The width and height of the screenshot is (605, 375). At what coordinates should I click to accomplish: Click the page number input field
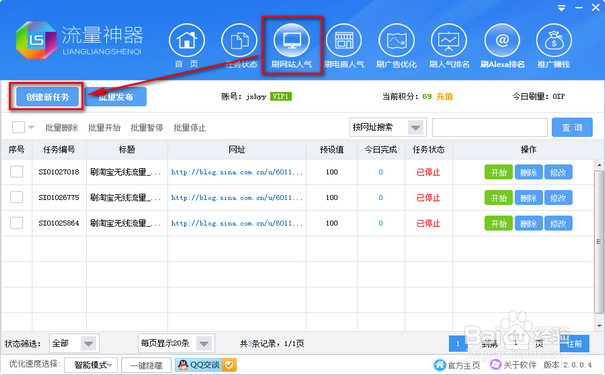(x=516, y=343)
